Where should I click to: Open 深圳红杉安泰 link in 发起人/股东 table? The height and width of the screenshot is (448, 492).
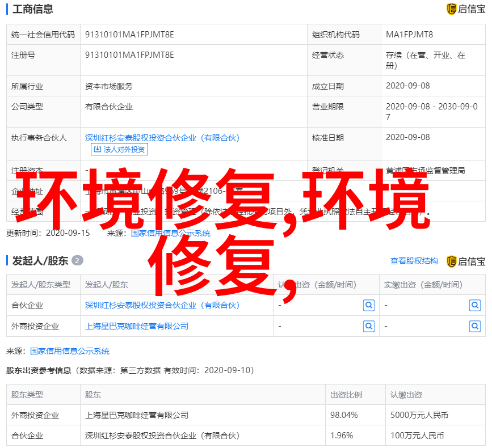162,305
